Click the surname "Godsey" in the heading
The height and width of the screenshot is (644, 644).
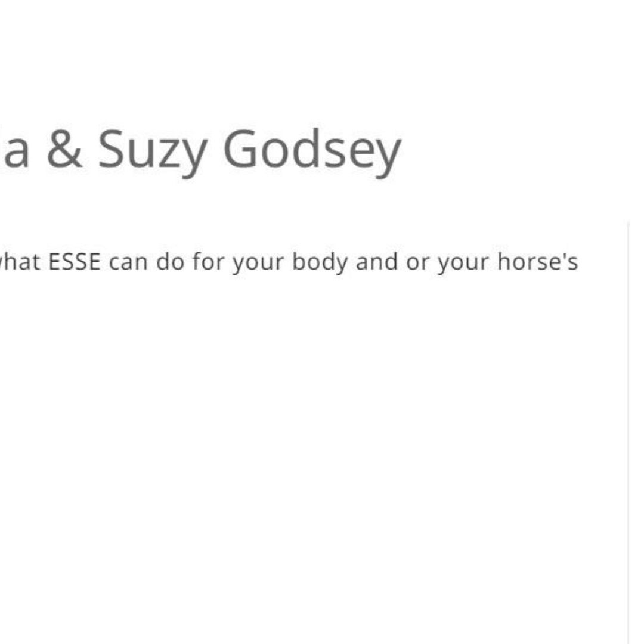click(x=311, y=150)
